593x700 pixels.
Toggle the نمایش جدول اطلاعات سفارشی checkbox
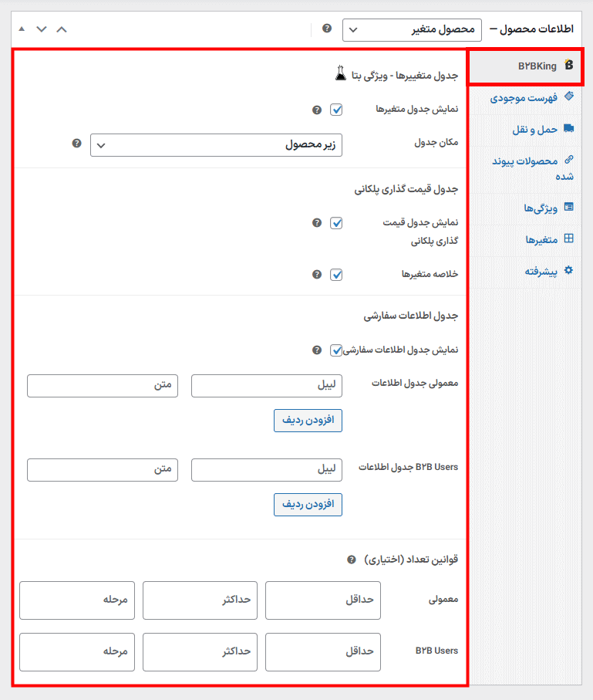[336, 350]
